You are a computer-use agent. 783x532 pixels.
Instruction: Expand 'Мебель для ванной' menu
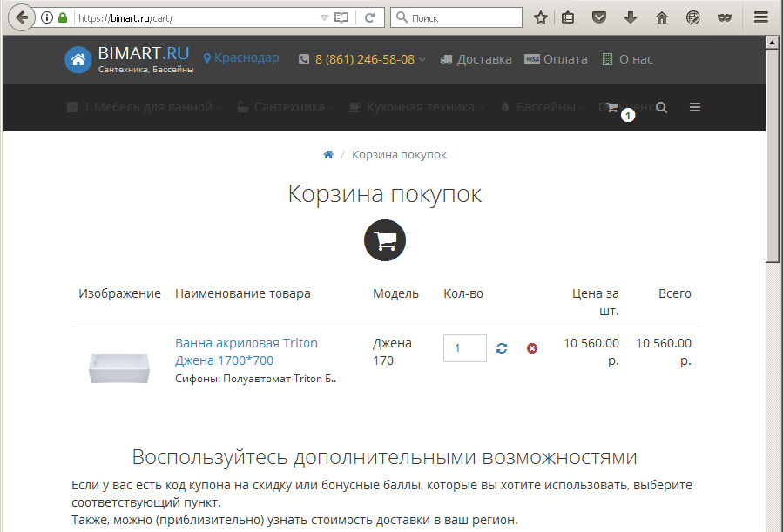pyautogui.click(x=145, y=107)
